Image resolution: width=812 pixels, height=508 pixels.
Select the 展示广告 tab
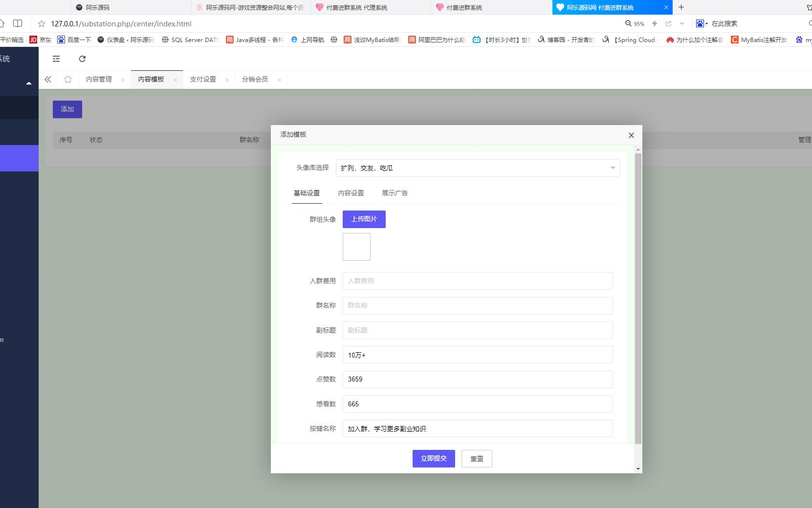point(395,193)
